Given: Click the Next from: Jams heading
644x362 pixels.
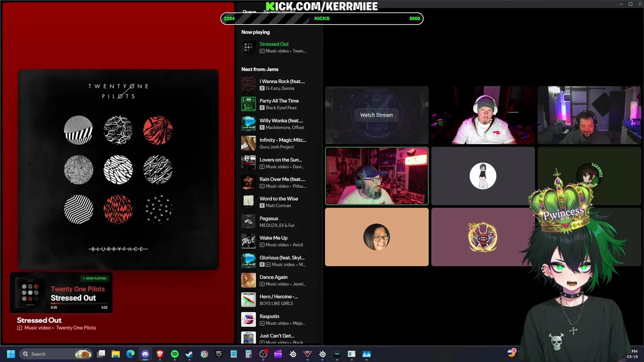Looking at the screenshot, I should [260, 69].
